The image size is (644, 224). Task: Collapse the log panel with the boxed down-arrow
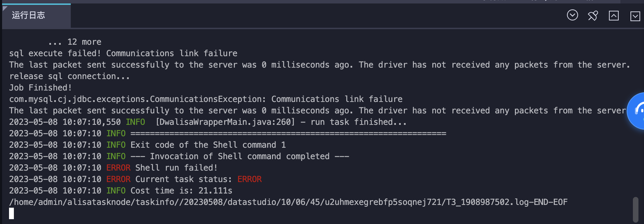pyautogui.click(x=635, y=16)
